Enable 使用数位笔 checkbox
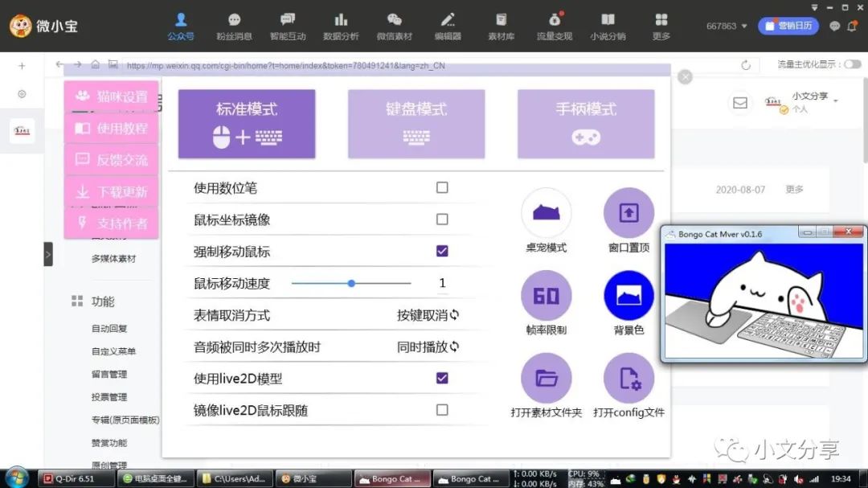 click(442, 187)
